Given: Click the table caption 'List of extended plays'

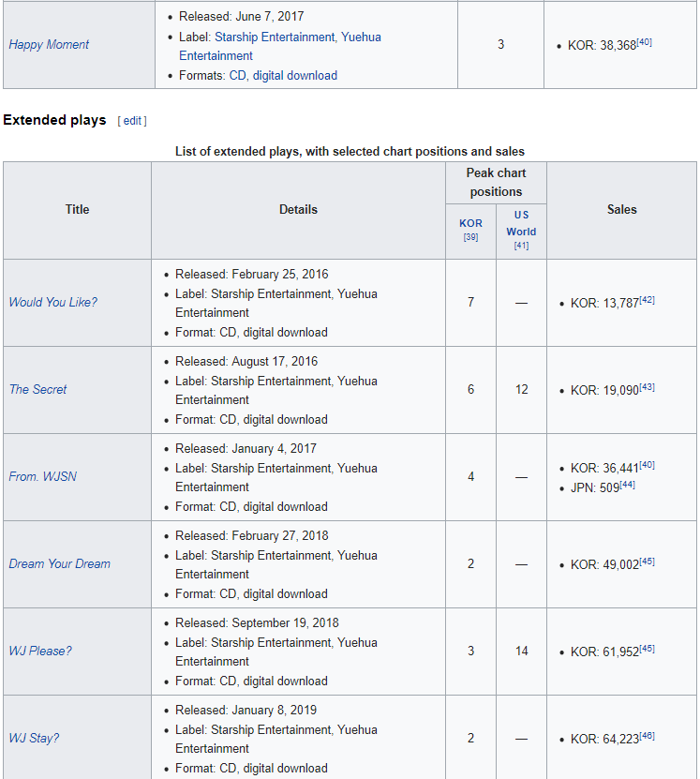Looking at the screenshot, I should pos(350,152).
